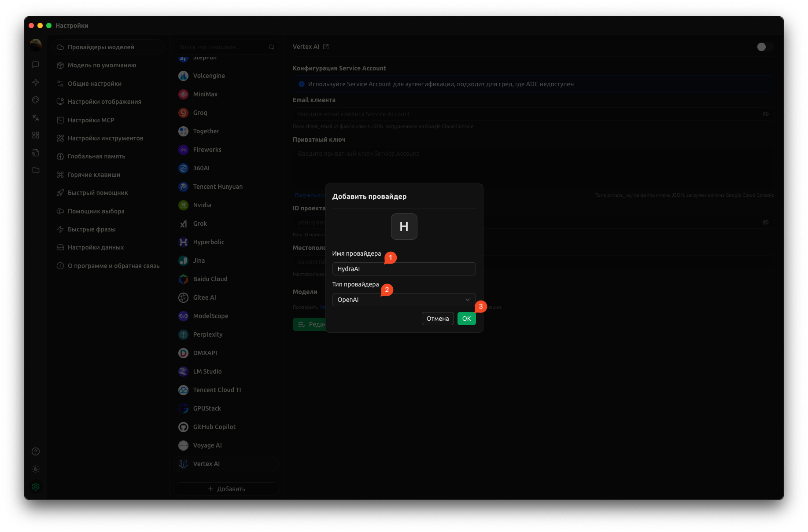Open Горячие клавиши section
808x532 pixels.
pyautogui.click(x=108, y=175)
